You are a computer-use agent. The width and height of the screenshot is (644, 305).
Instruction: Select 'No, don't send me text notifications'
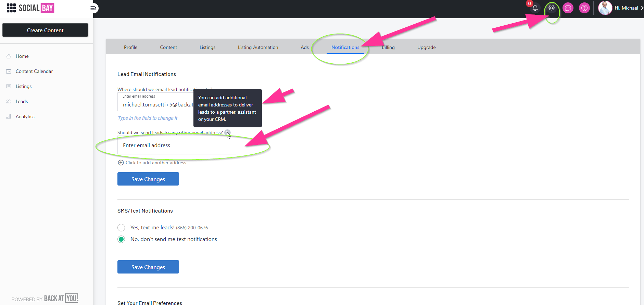coord(121,239)
